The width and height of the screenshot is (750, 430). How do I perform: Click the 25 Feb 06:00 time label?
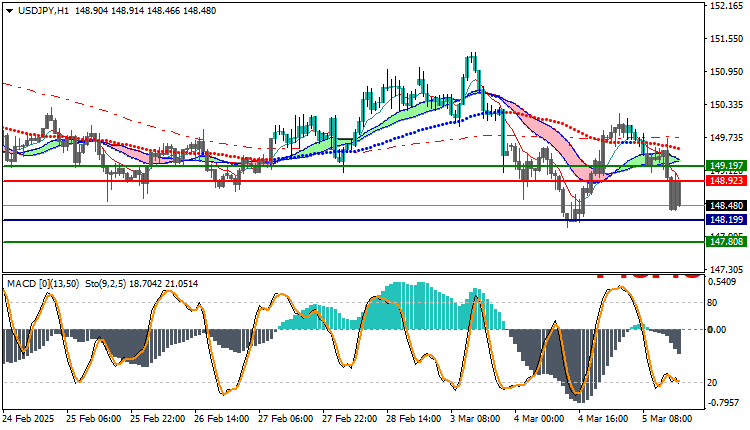pyautogui.click(x=93, y=419)
